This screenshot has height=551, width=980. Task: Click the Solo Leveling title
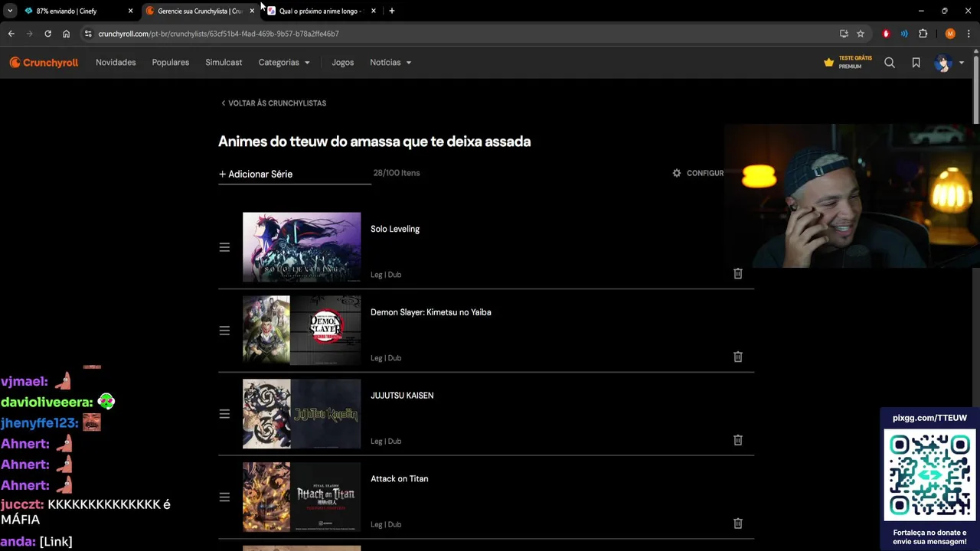coord(395,229)
